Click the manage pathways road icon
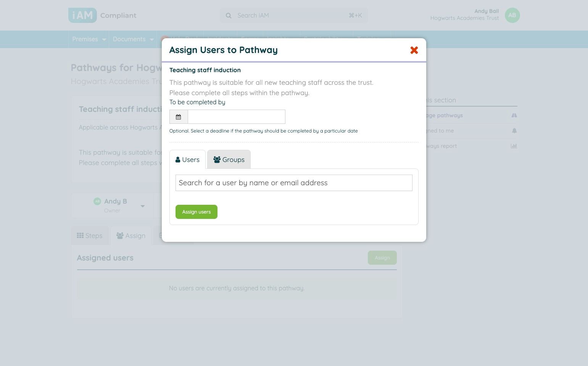 514,115
